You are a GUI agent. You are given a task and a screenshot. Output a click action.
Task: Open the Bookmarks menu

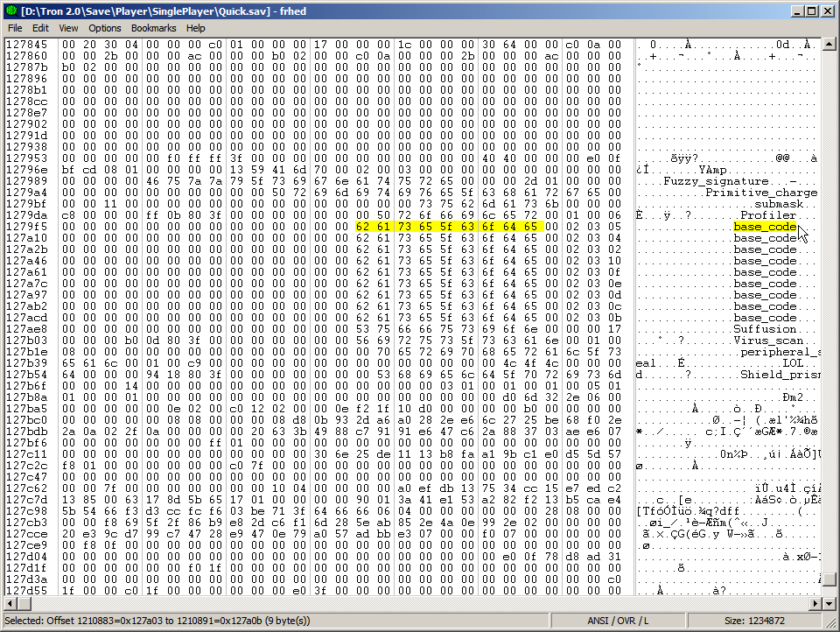(153, 28)
